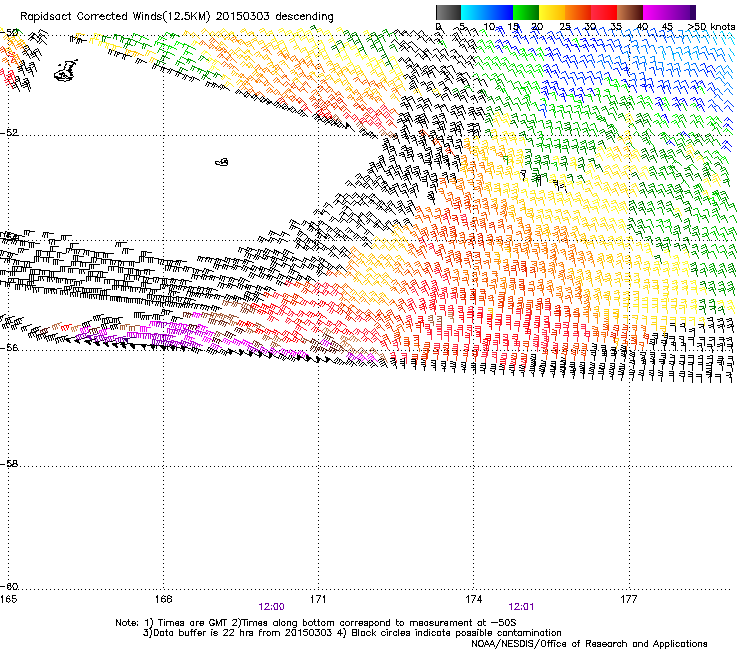Click the title text 'Rapidscat Corrected Winds'

tap(91, 17)
